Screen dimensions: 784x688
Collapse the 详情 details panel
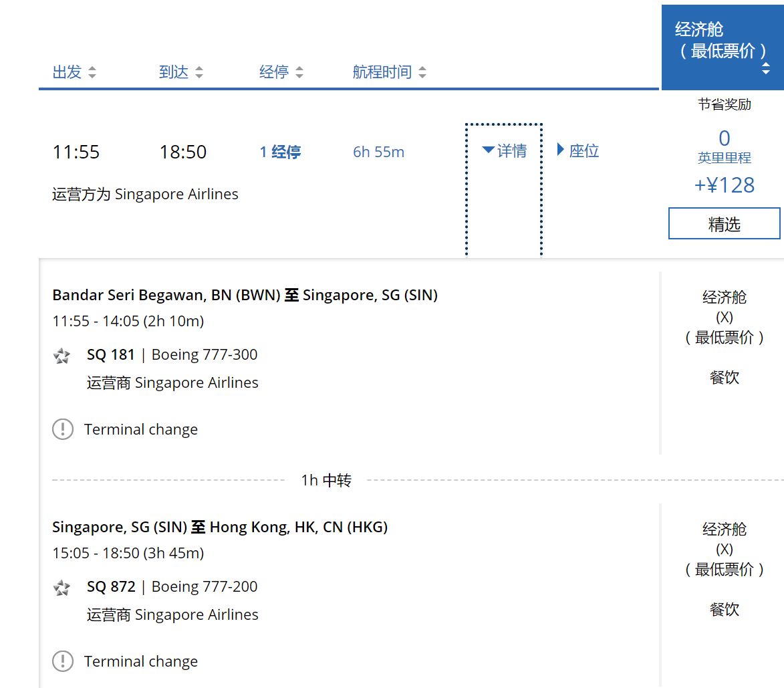(x=504, y=150)
